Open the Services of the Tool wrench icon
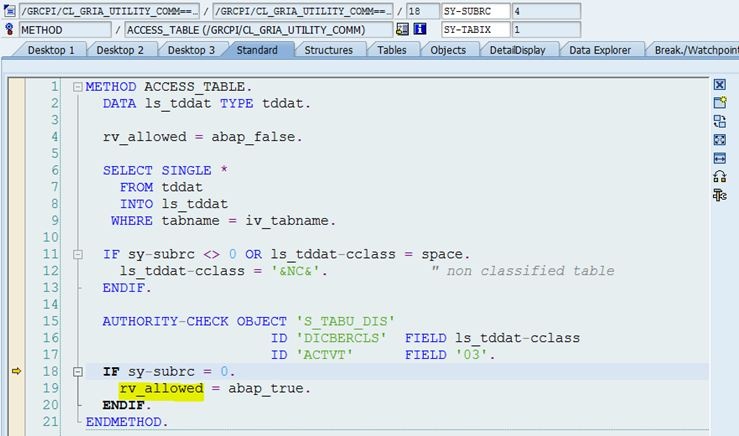 pyautogui.click(x=719, y=195)
